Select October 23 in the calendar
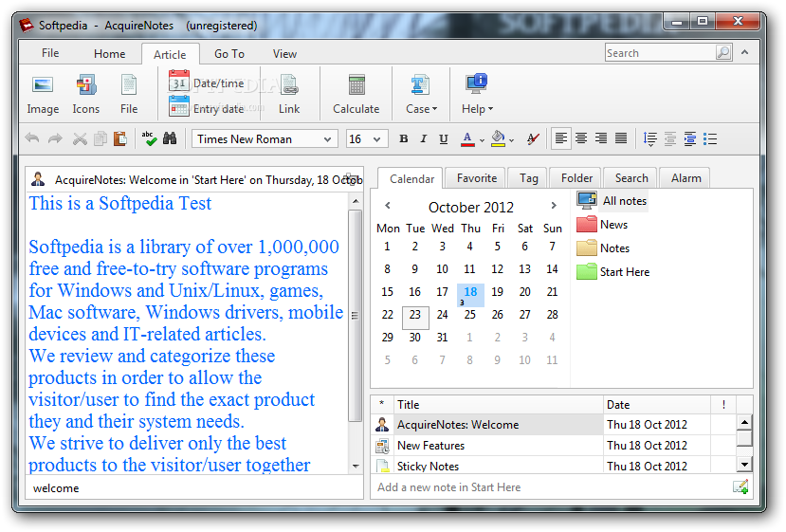This screenshot has height=532, width=786. click(x=415, y=317)
